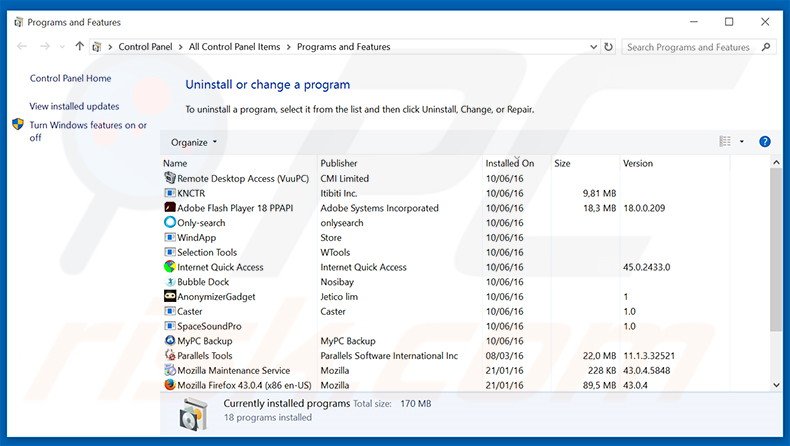The width and height of the screenshot is (790, 446).
Task: Click the 08/03/16 install date
Action: pyautogui.click(x=504, y=356)
